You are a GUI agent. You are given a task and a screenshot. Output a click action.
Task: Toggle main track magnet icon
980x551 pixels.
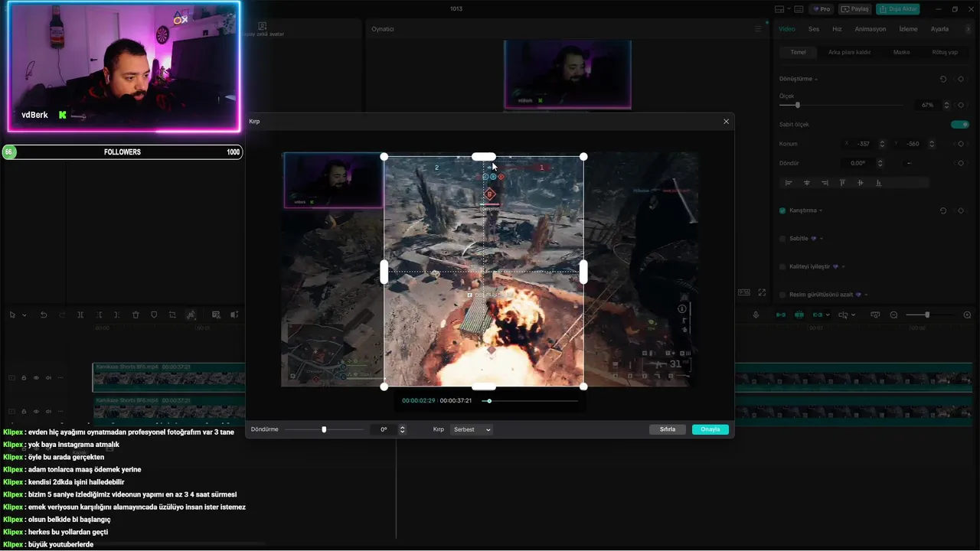click(781, 315)
